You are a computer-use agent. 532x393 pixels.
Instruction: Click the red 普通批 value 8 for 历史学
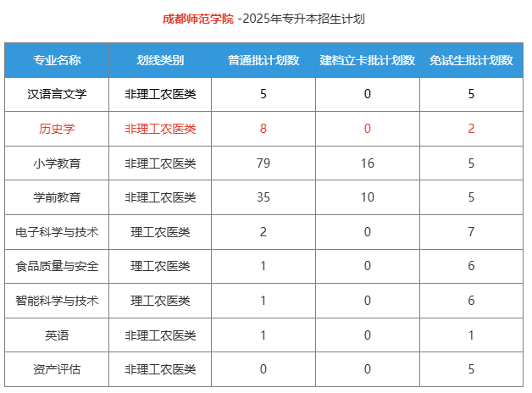tap(263, 129)
